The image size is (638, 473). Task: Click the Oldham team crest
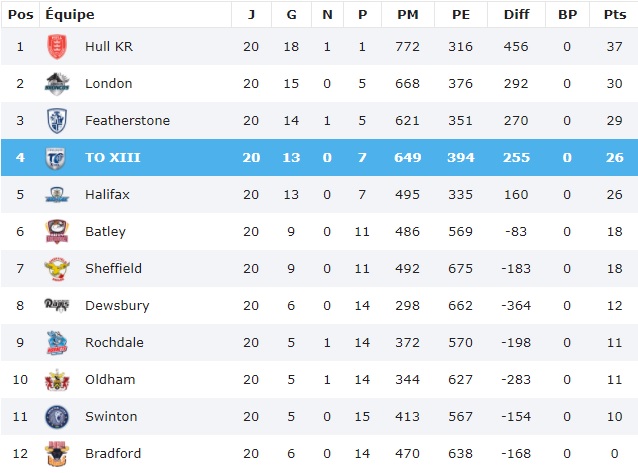[57, 380]
